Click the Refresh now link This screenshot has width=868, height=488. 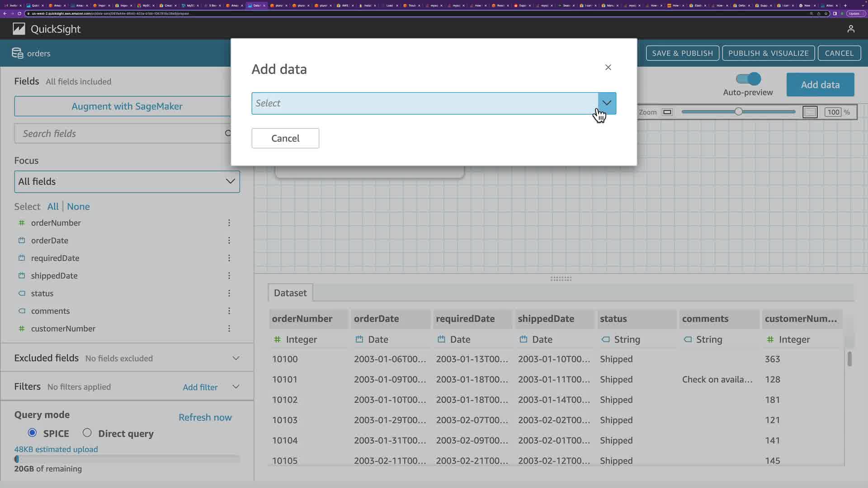click(x=205, y=418)
